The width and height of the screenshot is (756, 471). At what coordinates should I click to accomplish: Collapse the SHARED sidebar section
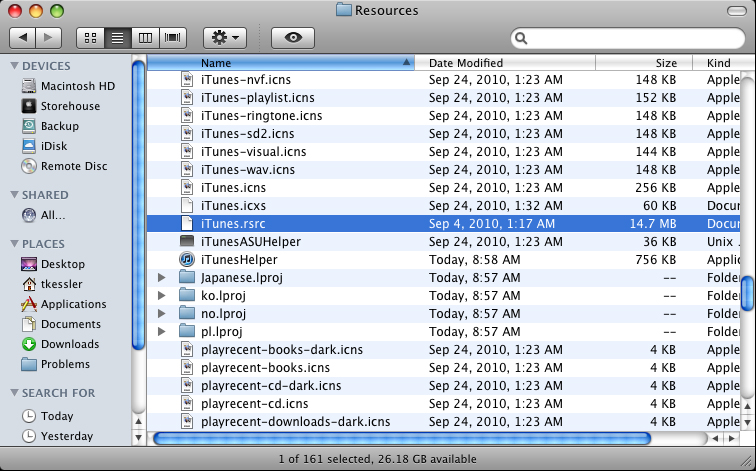pyautogui.click(x=14, y=195)
